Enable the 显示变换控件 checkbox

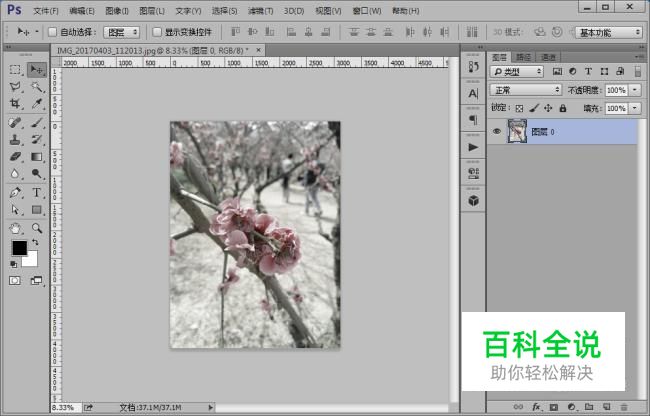pos(157,32)
